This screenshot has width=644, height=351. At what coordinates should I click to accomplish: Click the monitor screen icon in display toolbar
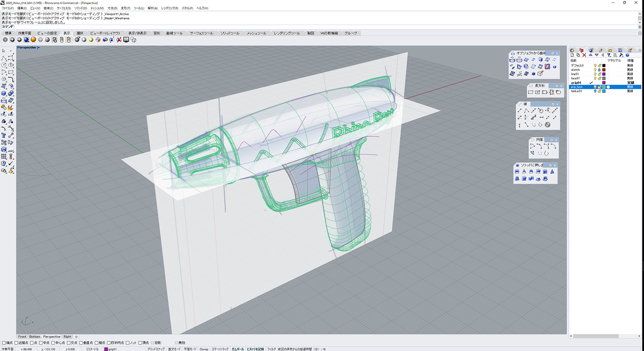click(x=126, y=40)
